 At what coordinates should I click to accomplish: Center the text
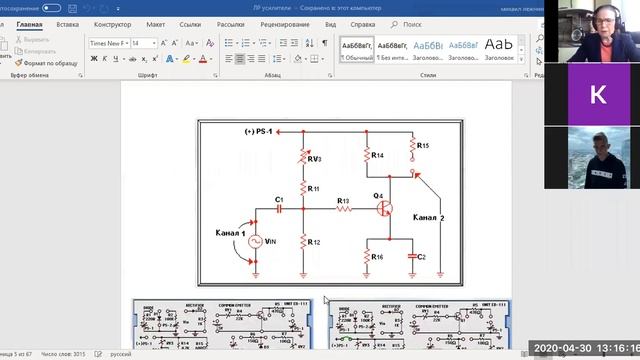(240, 59)
